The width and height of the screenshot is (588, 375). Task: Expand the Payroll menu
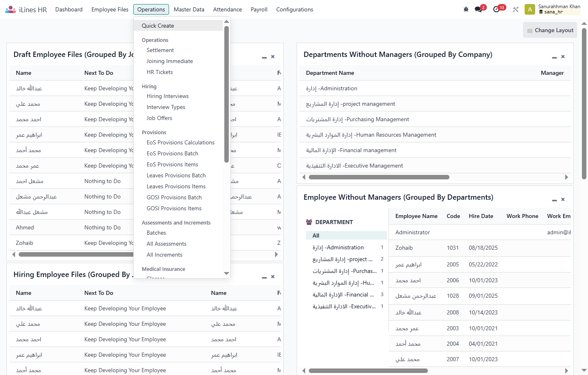[x=259, y=9]
